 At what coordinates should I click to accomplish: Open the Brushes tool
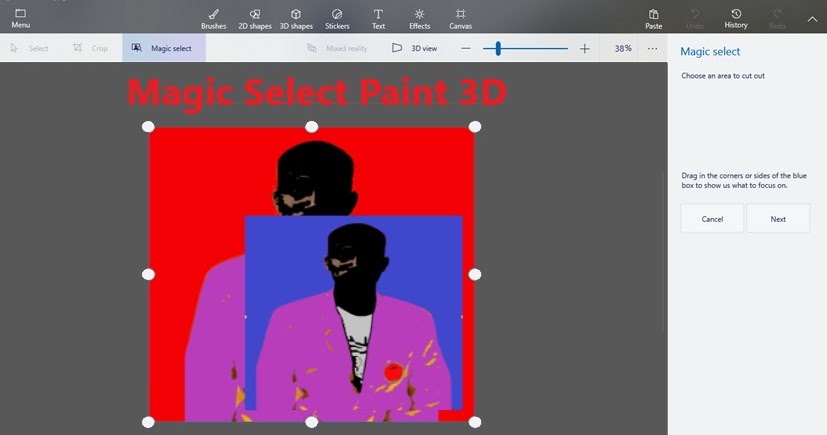click(214, 18)
